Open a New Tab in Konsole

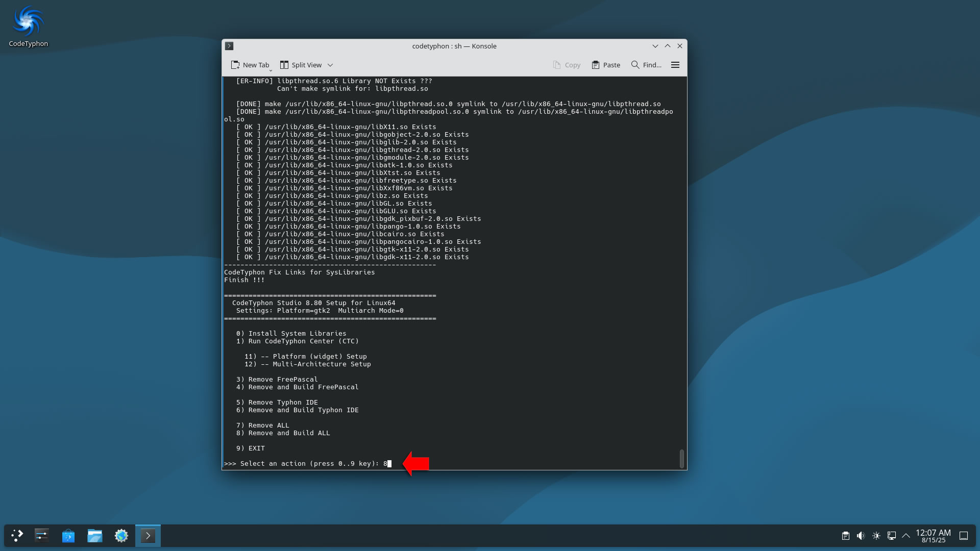pos(250,65)
